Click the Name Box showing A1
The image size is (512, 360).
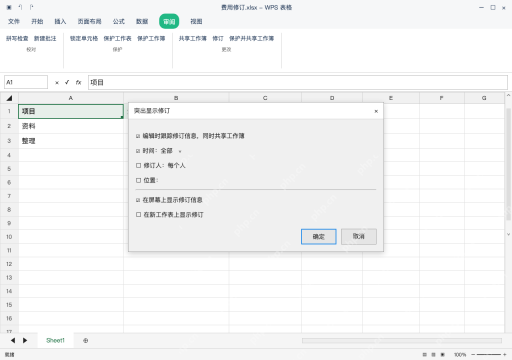click(x=26, y=82)
